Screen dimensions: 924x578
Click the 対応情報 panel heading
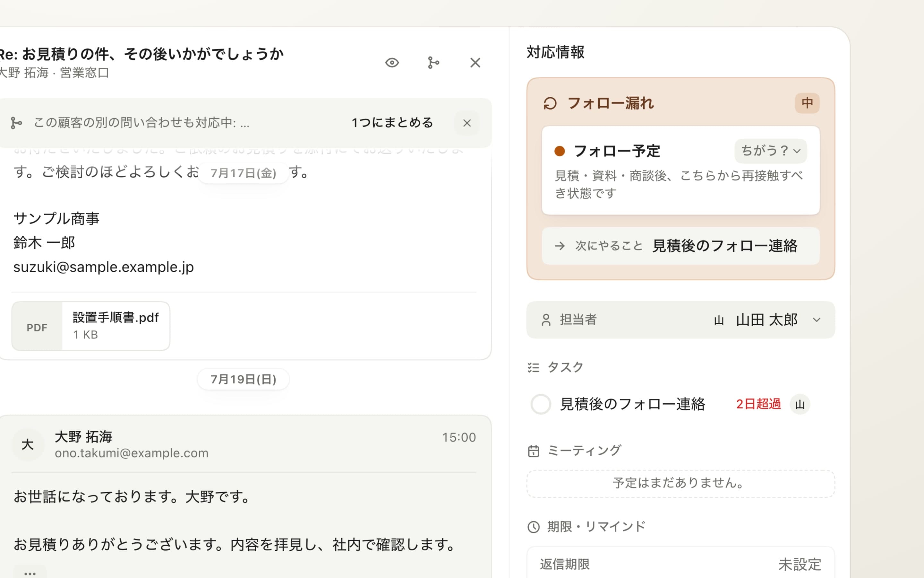click(x=556, y=52)
